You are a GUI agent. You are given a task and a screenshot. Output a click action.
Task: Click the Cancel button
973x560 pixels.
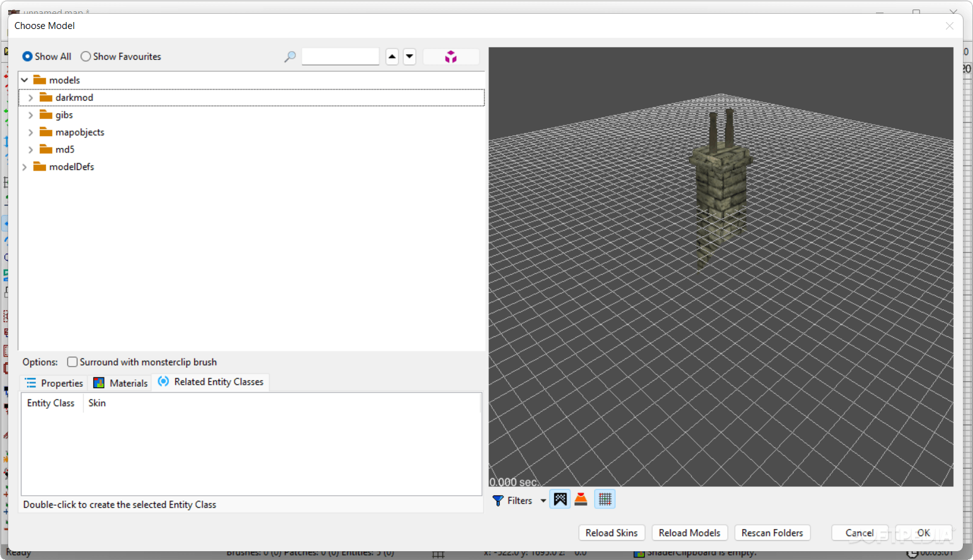[x=860, y=533]
